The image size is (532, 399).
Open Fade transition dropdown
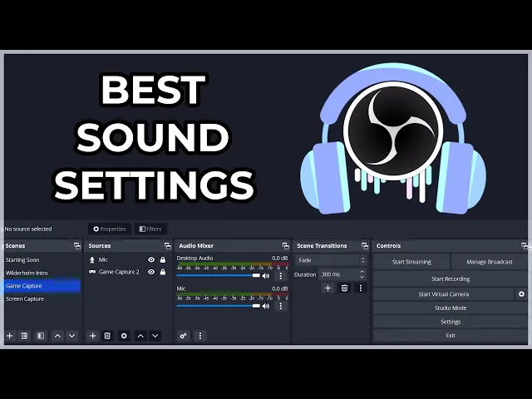(x=331, y=260)
